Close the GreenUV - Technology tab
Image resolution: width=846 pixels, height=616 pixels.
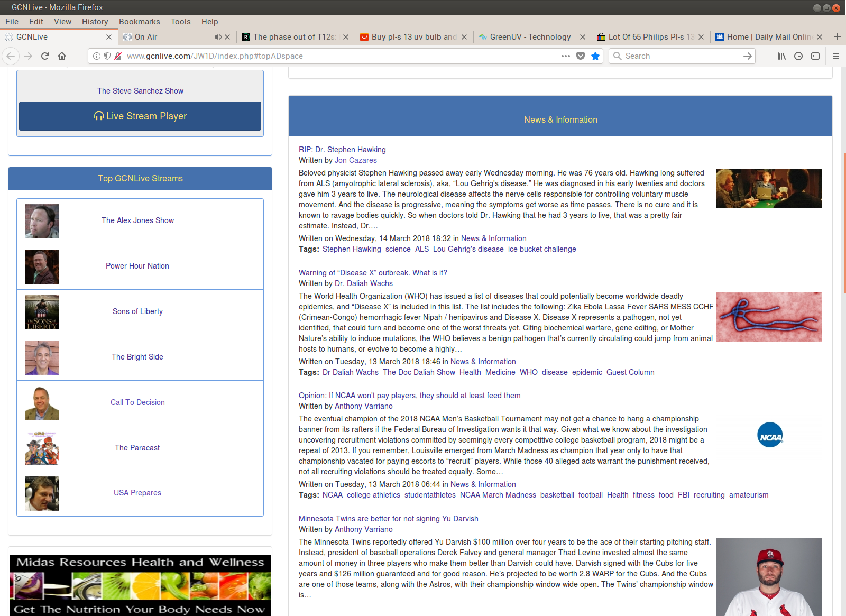pyautogui.click(x=583, y=37)
